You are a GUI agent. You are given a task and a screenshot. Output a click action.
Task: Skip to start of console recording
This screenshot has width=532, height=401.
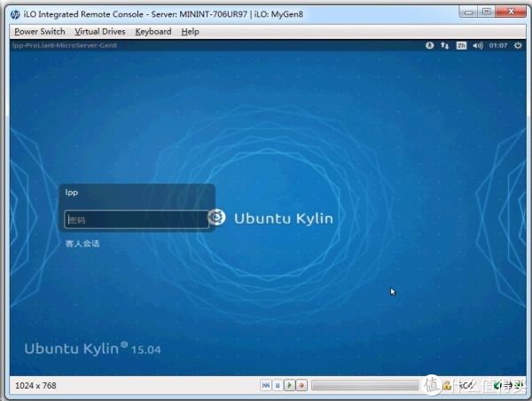click(x=265, y=386)
